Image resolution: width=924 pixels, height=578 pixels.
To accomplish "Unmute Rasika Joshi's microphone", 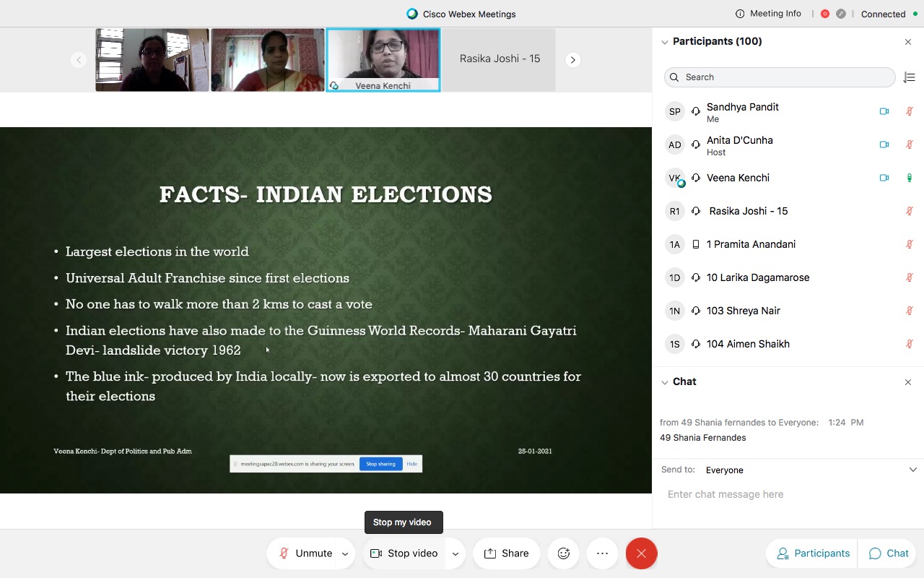I will pyautogui.click(x=909, y=211).
